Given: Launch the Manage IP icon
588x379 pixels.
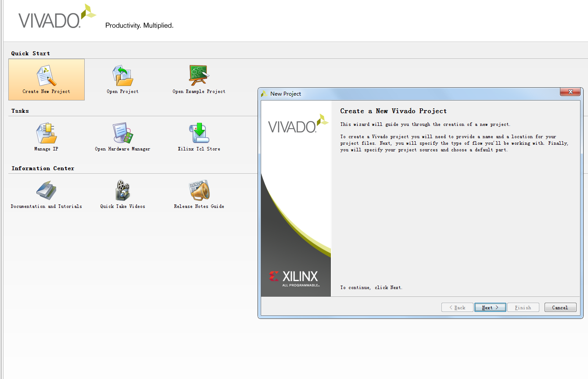Looking at the screenshot, I should [x=47, y=133].
